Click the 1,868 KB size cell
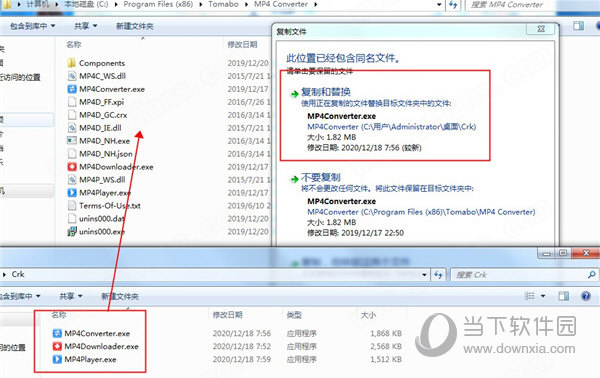The height and width of the screenshot is (378, 600). click(386, 334)
